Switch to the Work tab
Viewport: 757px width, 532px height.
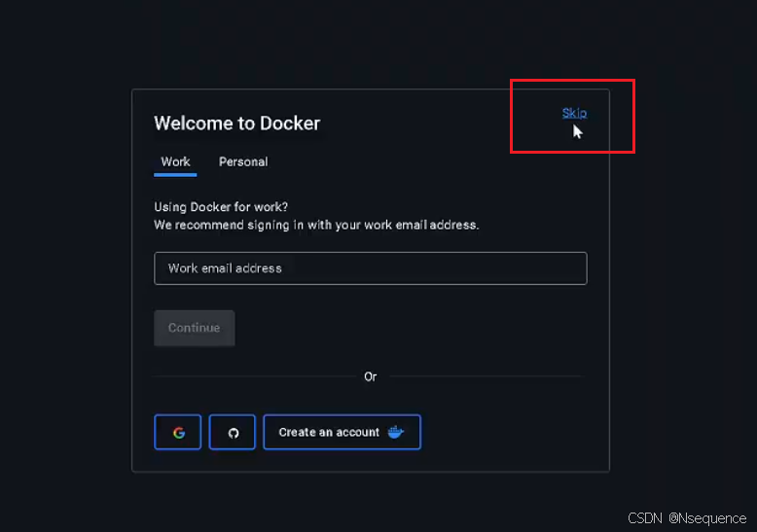pos(175,162)
